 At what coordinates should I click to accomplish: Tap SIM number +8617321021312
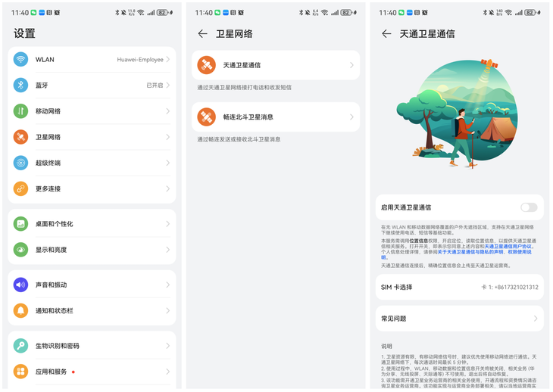pyautogui.click(x=517, y=287)
